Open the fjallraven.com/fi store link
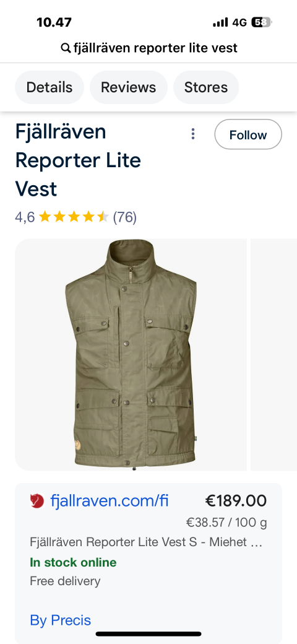 click(x=110, y=501)
